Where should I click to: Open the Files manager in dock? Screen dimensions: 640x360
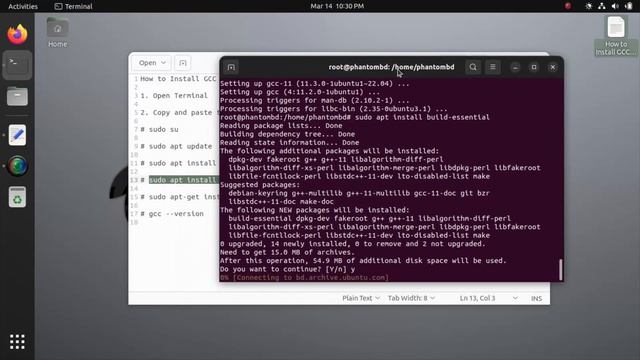point(17,97)
